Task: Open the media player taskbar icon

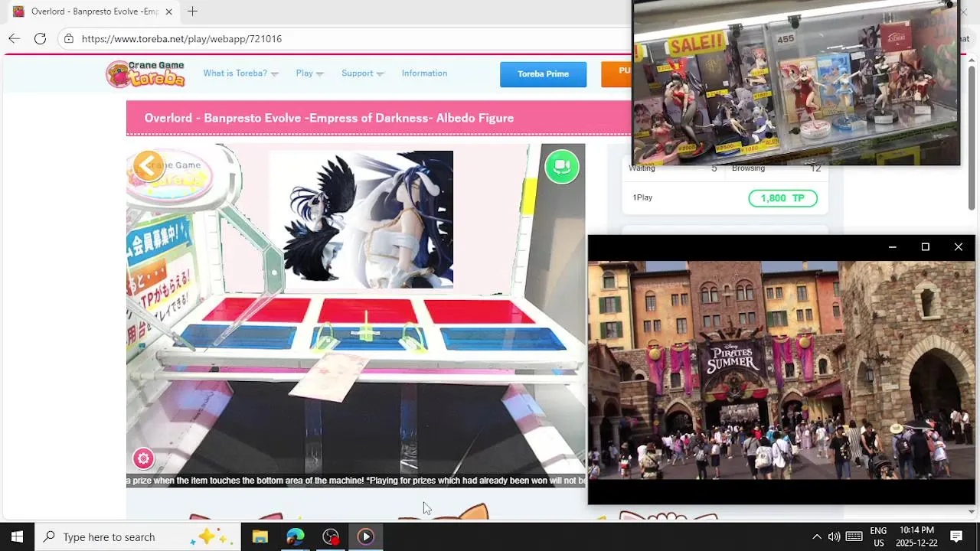Action: tap(366, 537)
